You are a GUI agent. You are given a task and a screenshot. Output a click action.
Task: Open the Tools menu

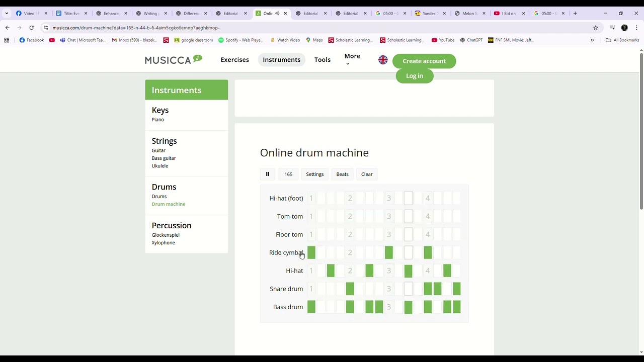click(x=323, y=60)
